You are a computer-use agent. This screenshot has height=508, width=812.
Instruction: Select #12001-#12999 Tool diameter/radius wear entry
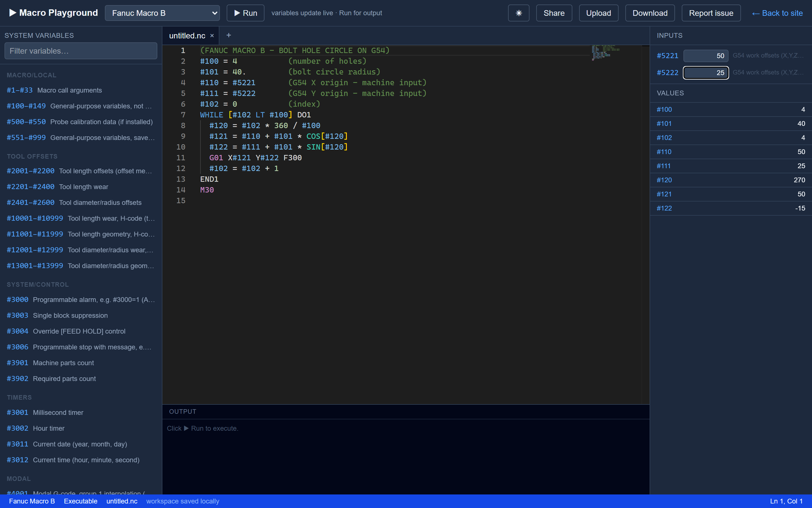(81, 250)
